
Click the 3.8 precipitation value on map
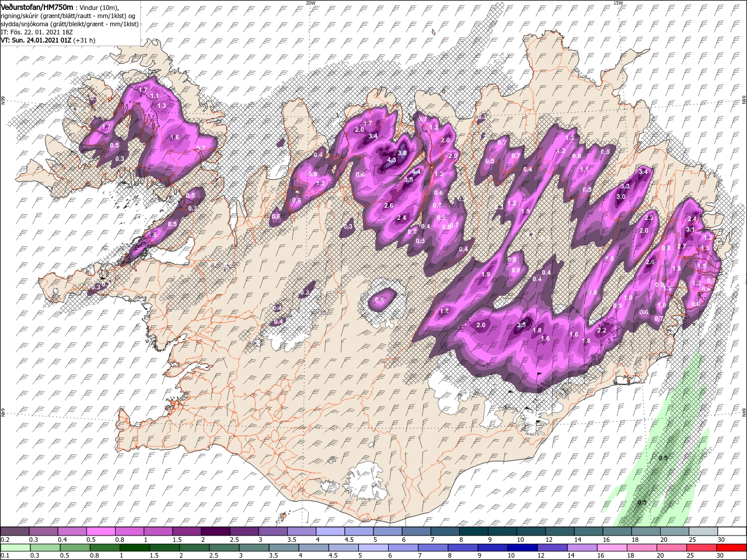pos(402,153)
